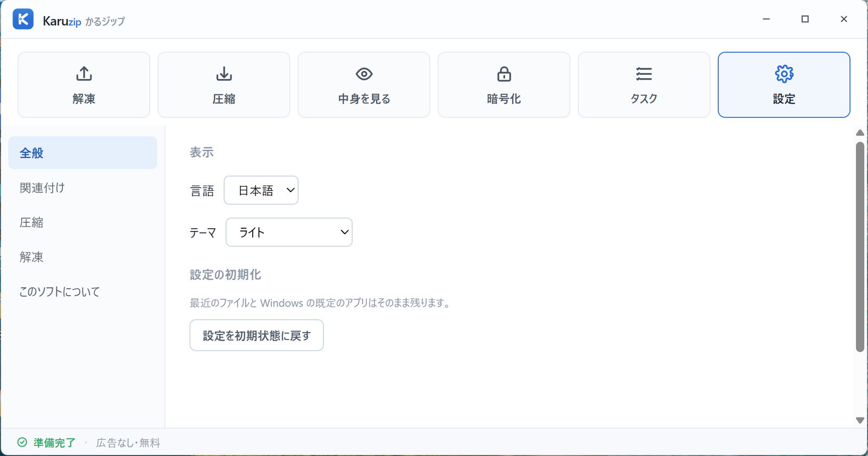Click the 準備完了 status text

pyautogui.click(x=54, y=443)
